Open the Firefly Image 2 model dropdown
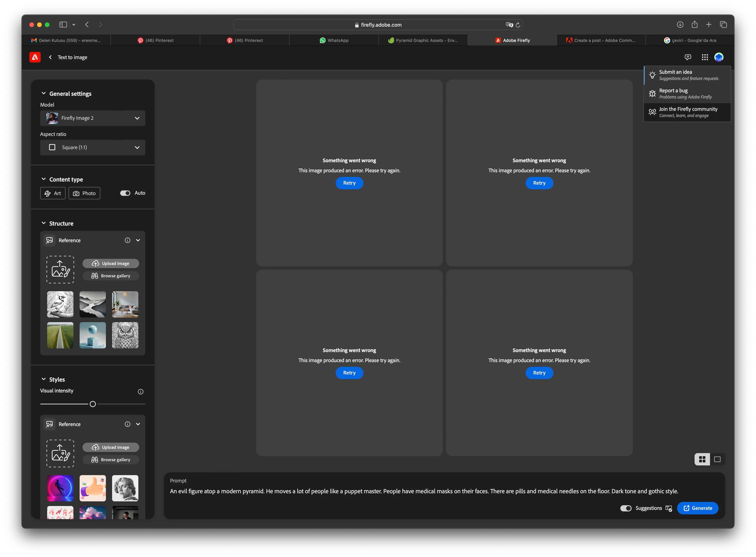The width and height of the screenshot is (756, 557). point(93,118)
